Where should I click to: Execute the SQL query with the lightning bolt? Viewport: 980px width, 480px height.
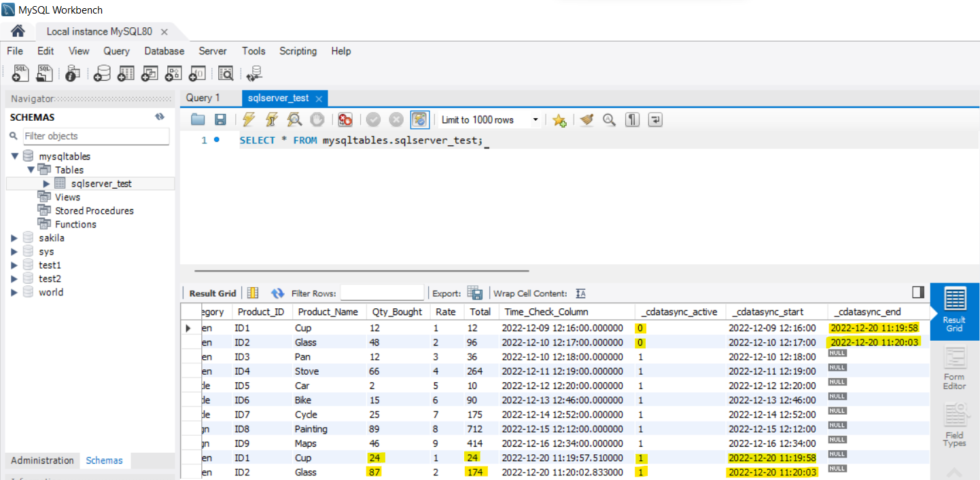pos(249,119)
